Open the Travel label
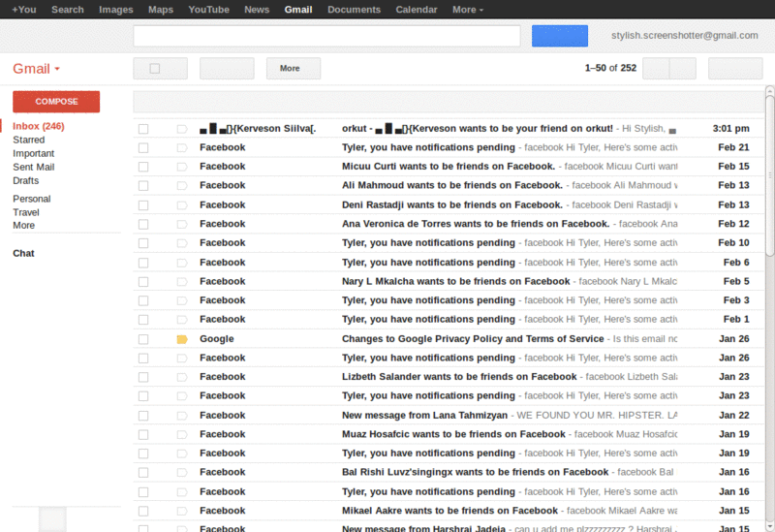Screen dimensions: 775x532 [x=26, y=212]
